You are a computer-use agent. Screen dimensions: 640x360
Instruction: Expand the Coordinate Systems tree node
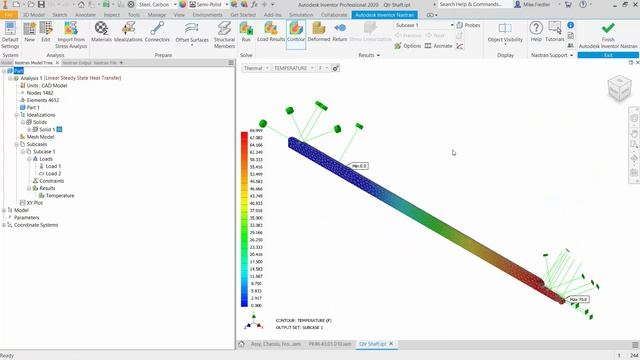(4, 225)
